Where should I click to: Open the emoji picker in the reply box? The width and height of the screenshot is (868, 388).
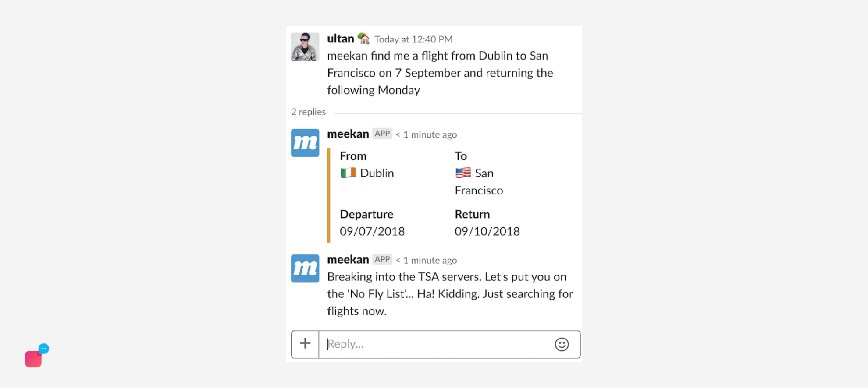point(562,345)
